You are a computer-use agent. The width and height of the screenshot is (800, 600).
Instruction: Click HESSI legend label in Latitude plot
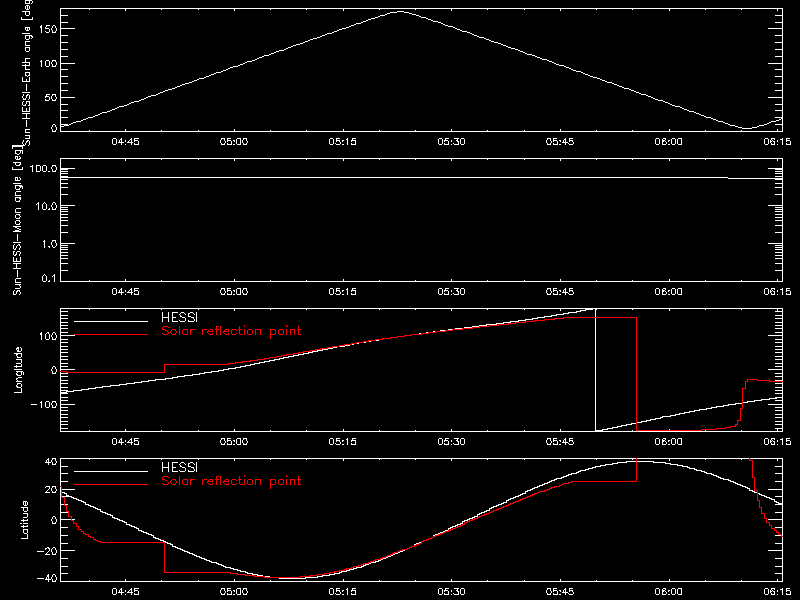coord(179,467)
